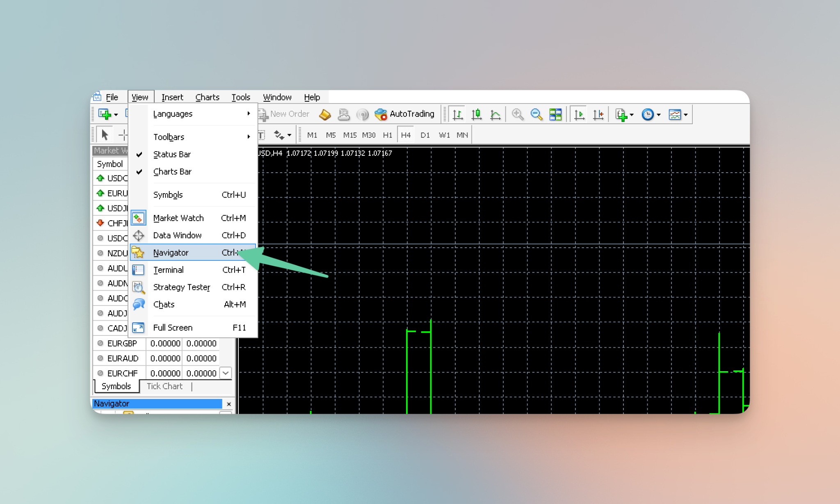This screenshot has height=504, width=840.
Task: Click the zoom in magnifier icon
Action: (517, 114)
